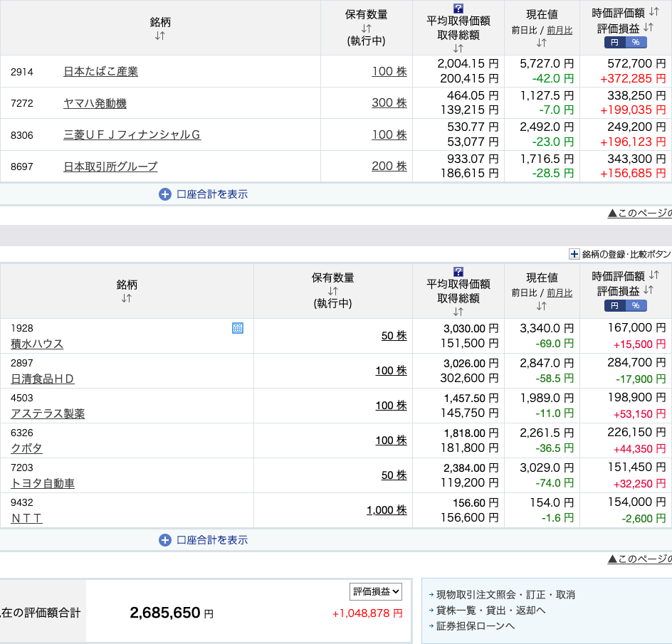The width and height of the screenshot is (672, 644).
Task: Click the calendar icon beside 積水ハウス
Action: 238,328
